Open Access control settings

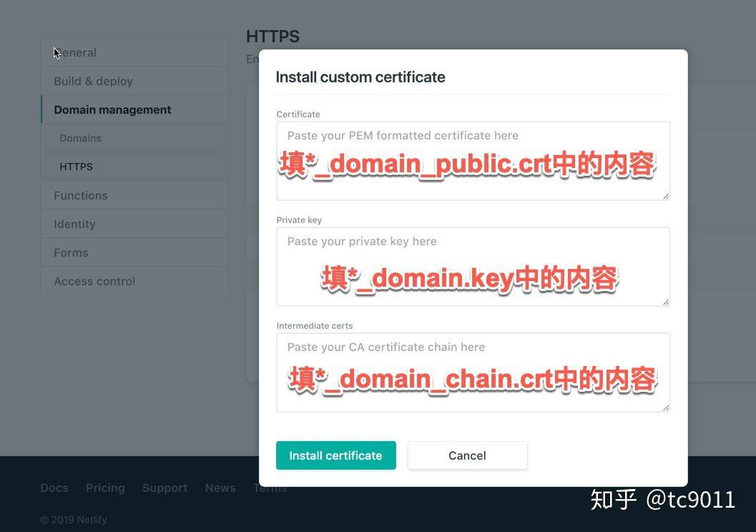94,281
